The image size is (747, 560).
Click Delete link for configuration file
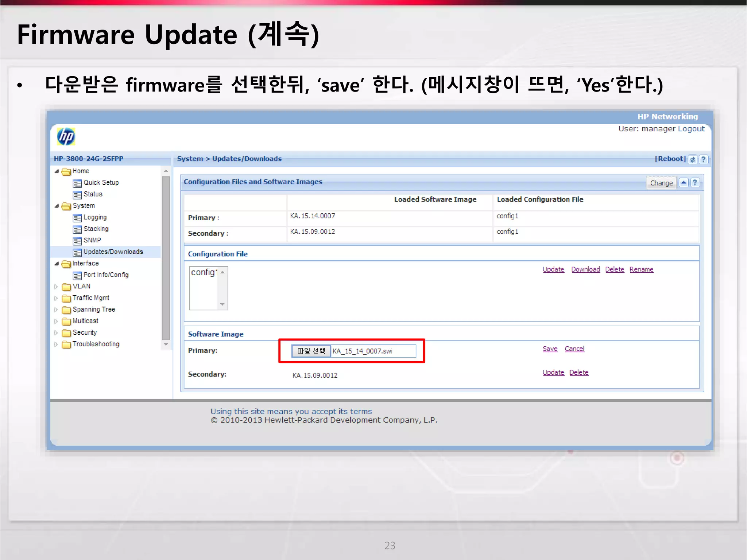[x=615, y=269]
